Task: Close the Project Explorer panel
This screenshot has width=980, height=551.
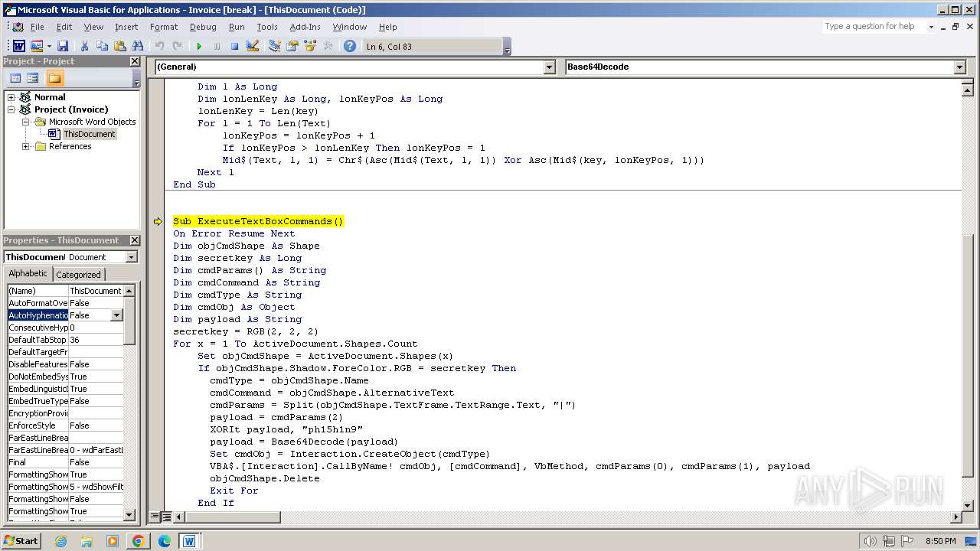Action: [135, 61]
